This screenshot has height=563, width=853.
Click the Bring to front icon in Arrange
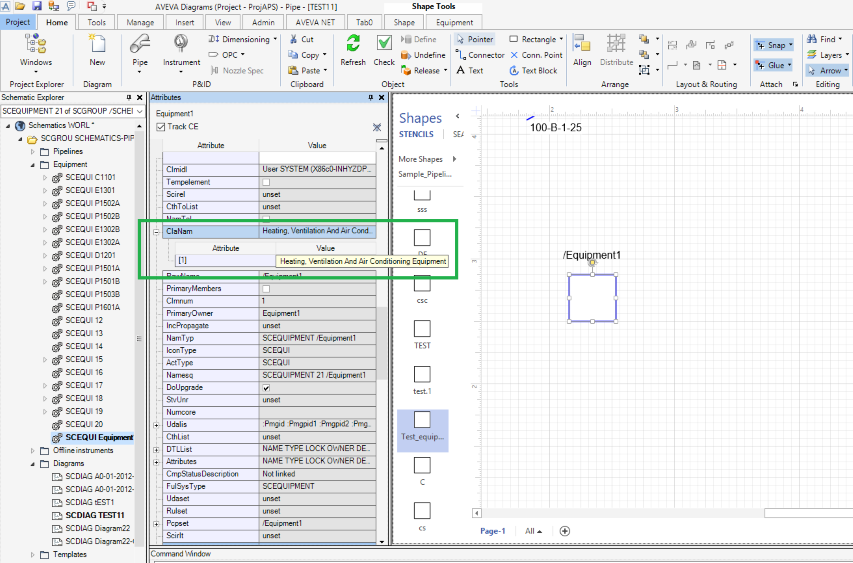[645, 39]
